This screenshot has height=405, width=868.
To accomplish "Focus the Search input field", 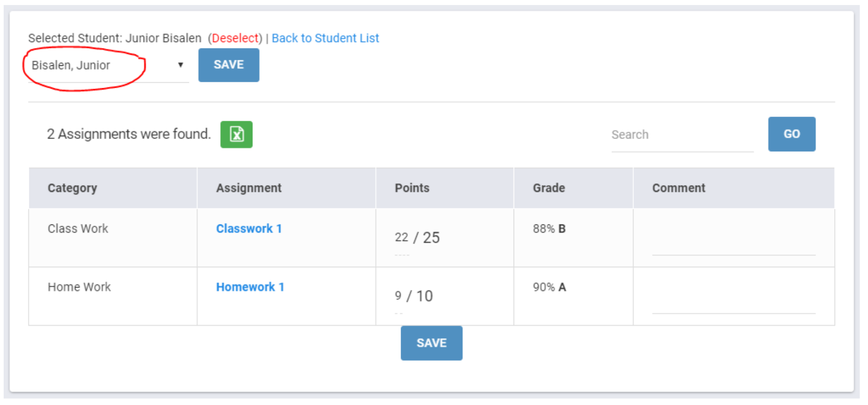I will click(x=681, y=135).
